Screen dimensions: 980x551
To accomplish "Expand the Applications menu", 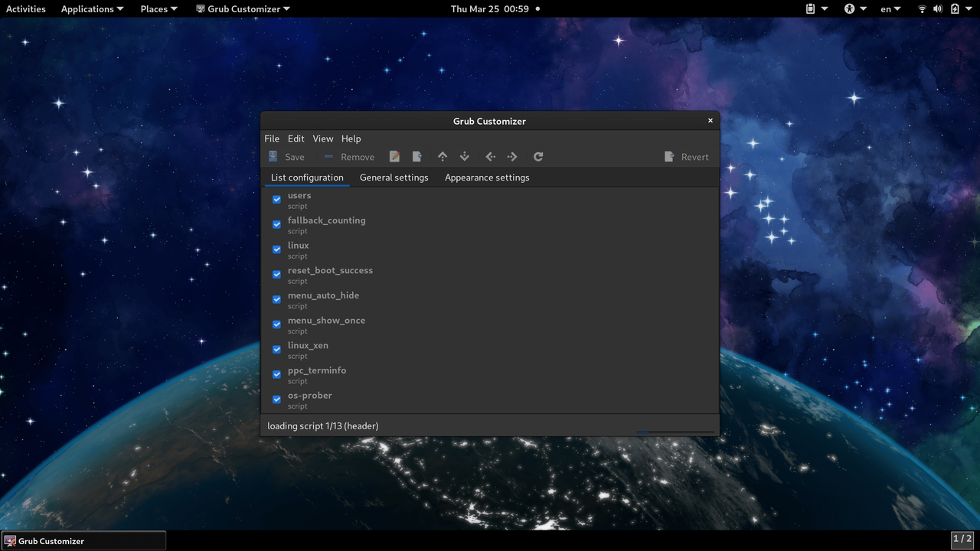I will [92, 9].
